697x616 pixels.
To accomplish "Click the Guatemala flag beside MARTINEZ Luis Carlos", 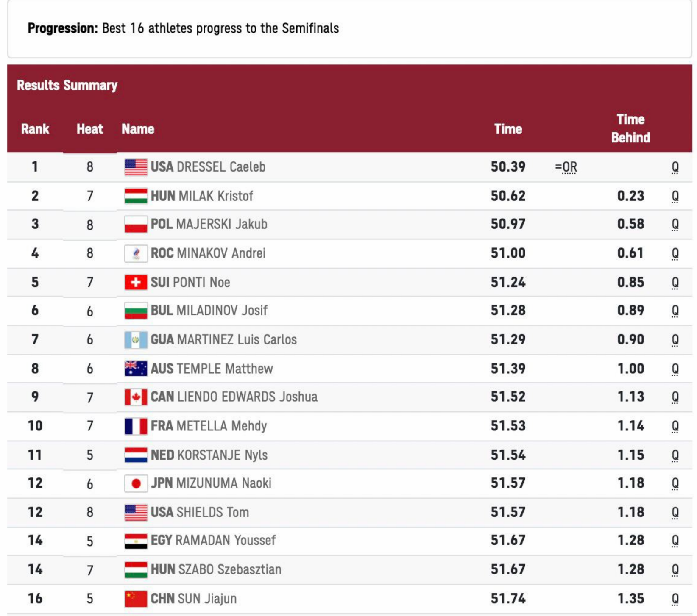I will pos(136,340).
